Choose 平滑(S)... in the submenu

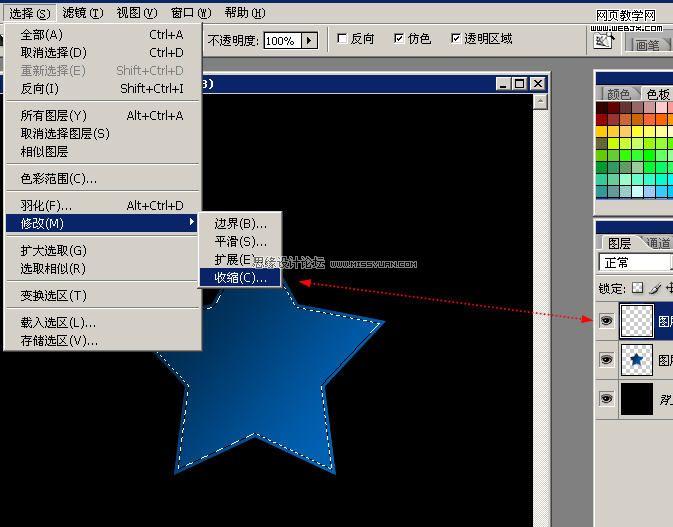pyautogui.click(x=240, y=242)
